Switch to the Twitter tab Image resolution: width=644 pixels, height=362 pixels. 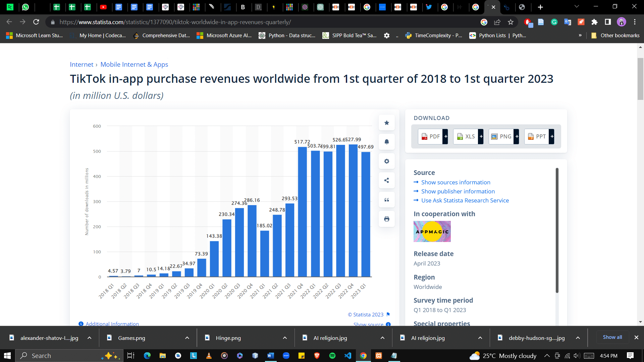click(429, 7)
